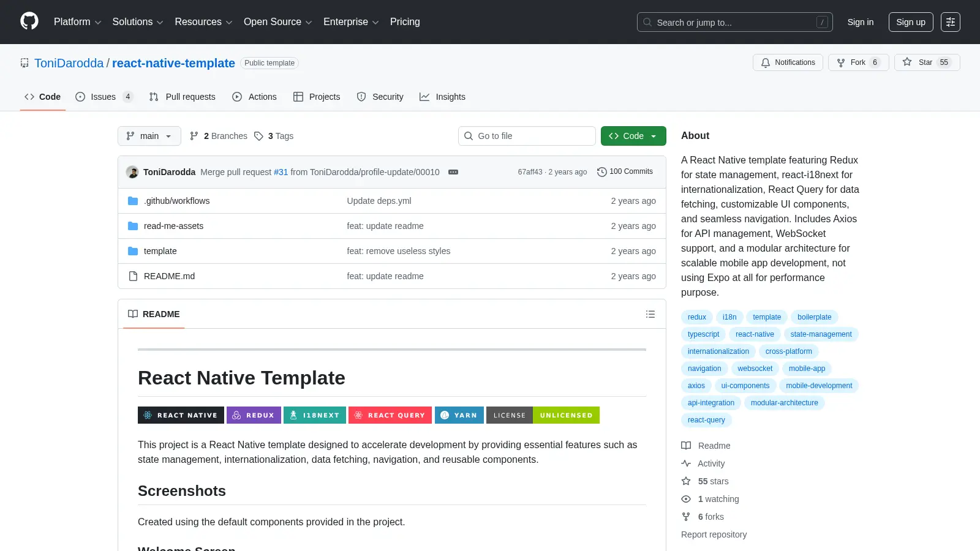Switch to the Security tab

coord(380,97)
